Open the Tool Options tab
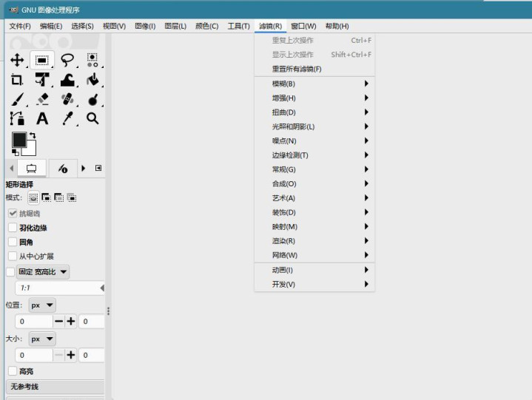Viewport: 532px width, 400px height. (x=32, y=168)
